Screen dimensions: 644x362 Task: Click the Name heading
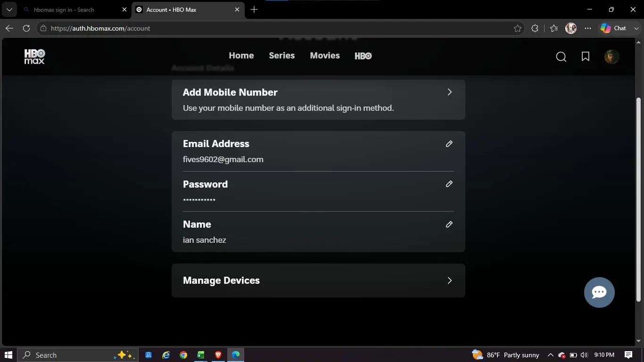pos(197,224)
